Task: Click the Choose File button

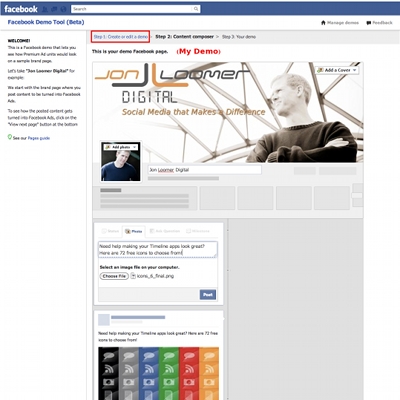Action: 114,276
